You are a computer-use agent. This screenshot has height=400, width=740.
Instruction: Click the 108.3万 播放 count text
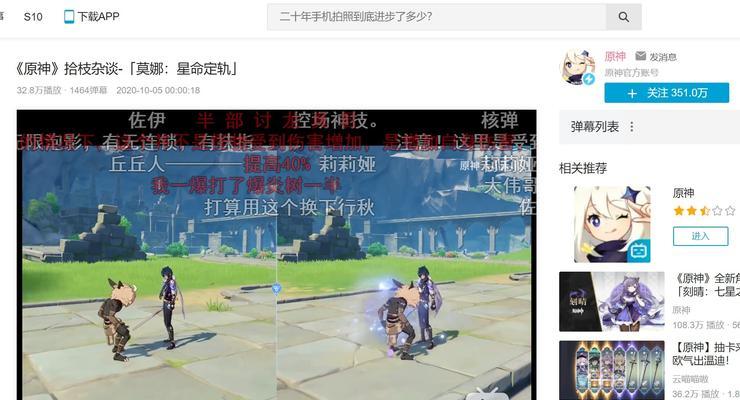tap(698, 325)
